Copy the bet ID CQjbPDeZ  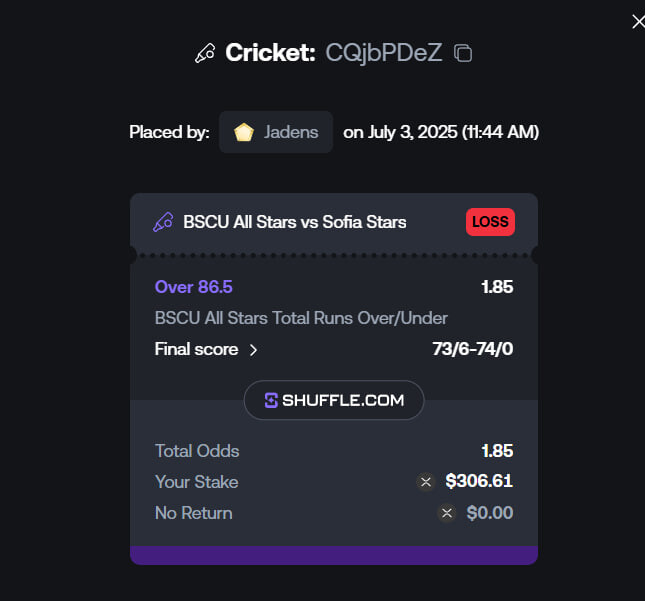[x=463, y=53]
